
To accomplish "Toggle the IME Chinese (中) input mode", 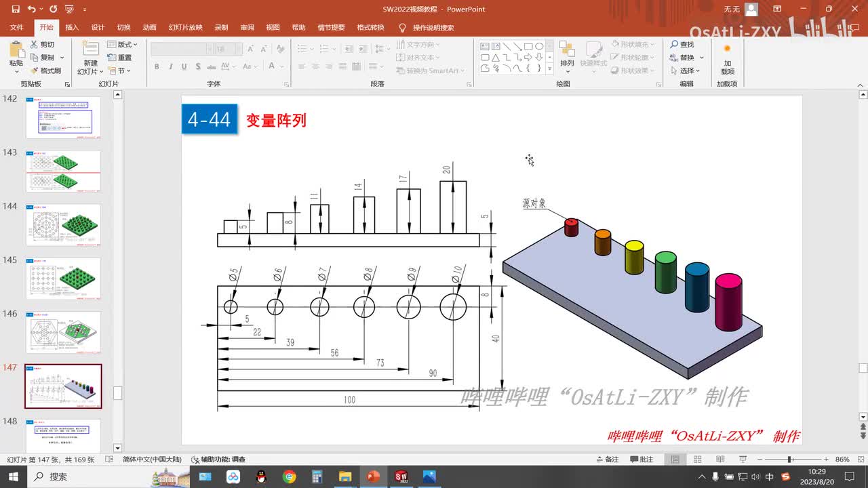I will click(x=769, y=476).
